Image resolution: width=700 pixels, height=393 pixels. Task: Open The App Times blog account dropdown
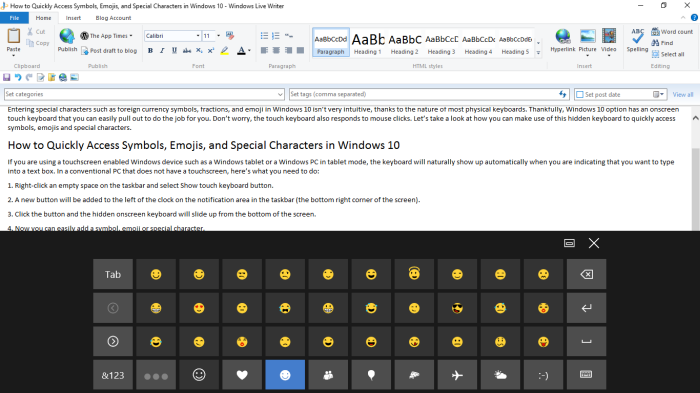[x=106, y=36]
